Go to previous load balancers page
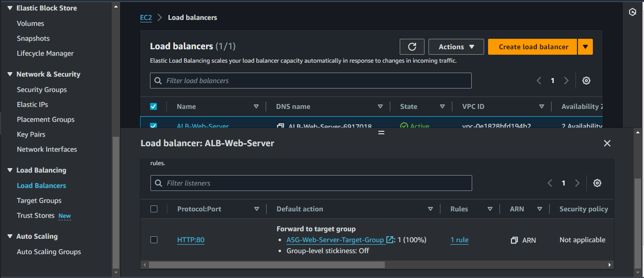The image size is (644, 278). 539,81
